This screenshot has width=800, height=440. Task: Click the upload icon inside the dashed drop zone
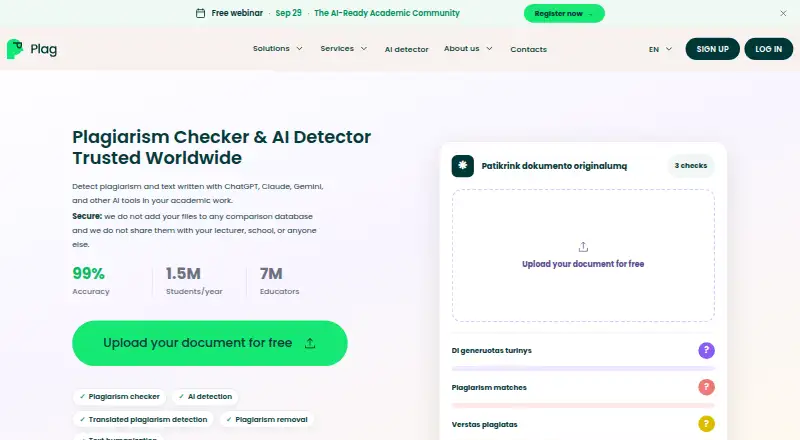[583, 247]
